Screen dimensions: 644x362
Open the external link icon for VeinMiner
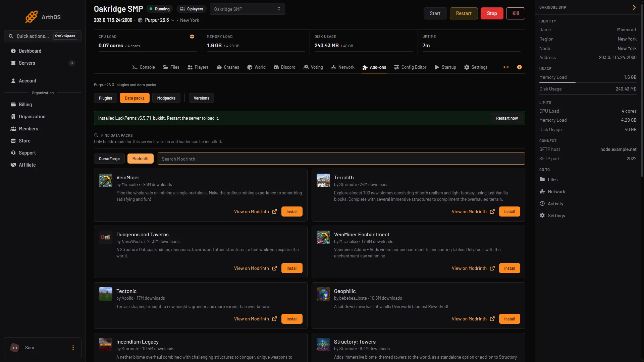tap(275, 212)
